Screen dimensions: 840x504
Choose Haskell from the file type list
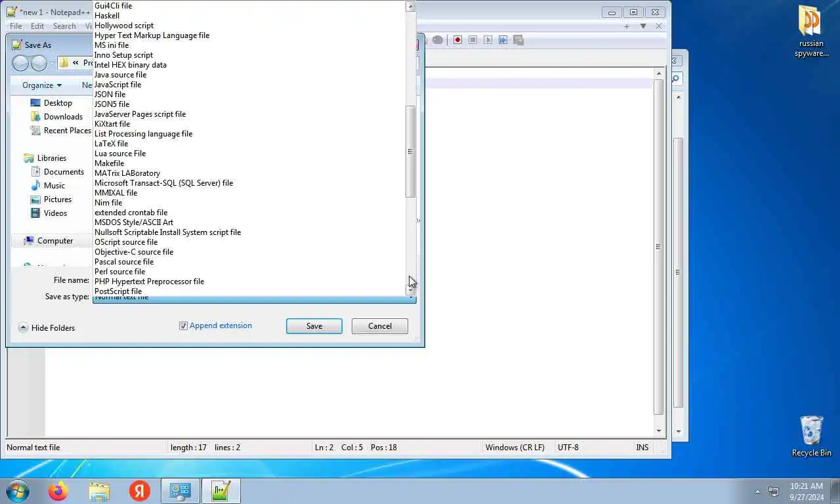click(107, 16)
